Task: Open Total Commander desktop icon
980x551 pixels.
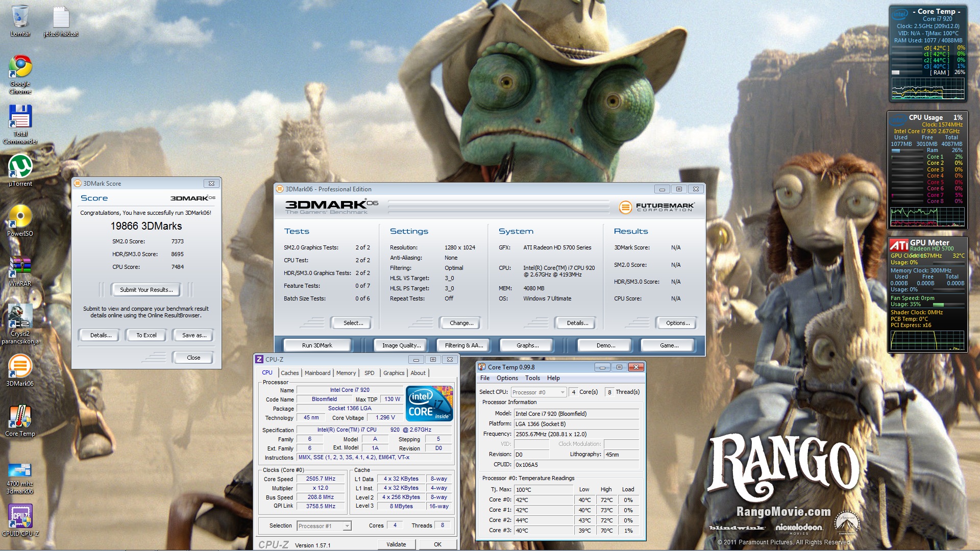Action: click(x=20, y=124)
